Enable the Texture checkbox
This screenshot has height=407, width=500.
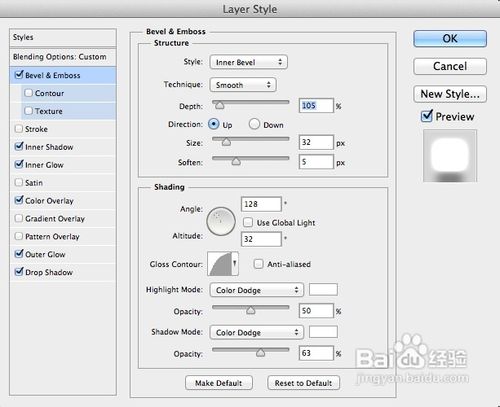tap(29, 111)
